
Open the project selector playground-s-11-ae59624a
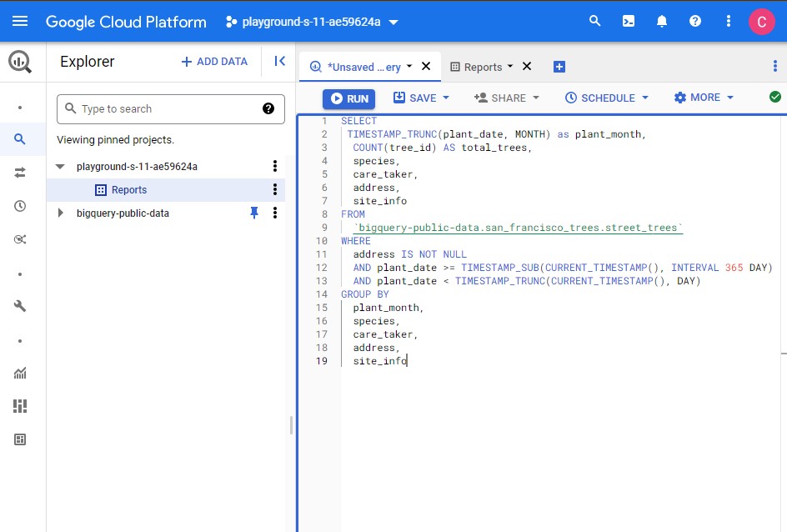click(x=312, y=22)
